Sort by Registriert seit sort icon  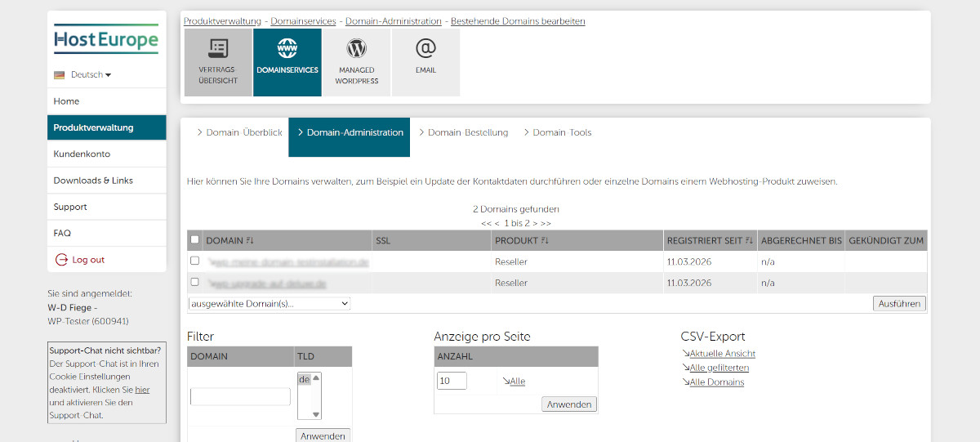[x=749, y=241]
